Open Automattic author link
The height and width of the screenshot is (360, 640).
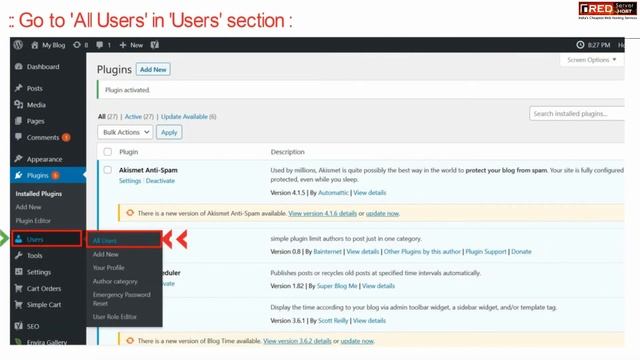click(x=333, y=193)
